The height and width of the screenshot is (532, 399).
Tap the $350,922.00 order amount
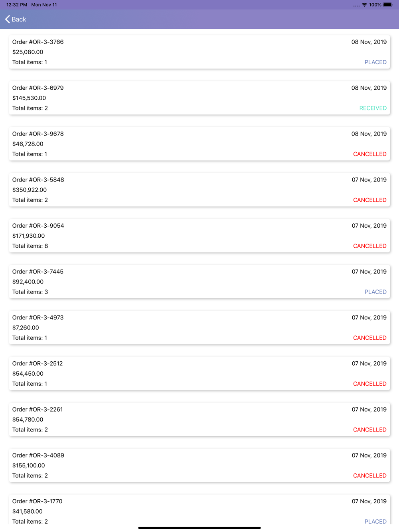point(30,190)
